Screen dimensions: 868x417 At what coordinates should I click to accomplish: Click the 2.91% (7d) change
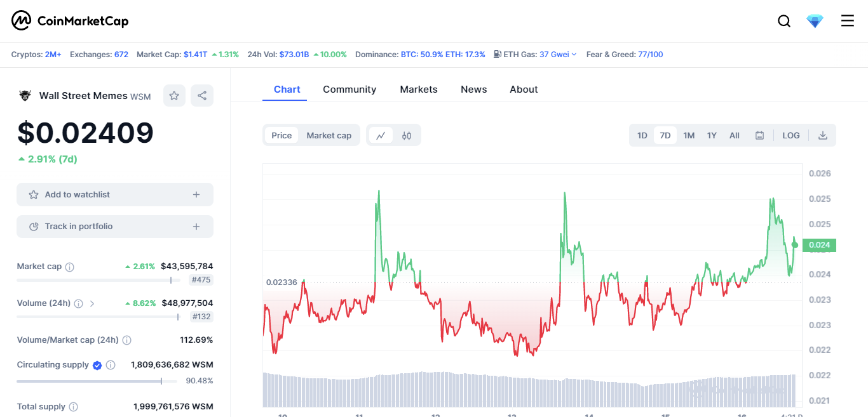[x=48, y=159]
